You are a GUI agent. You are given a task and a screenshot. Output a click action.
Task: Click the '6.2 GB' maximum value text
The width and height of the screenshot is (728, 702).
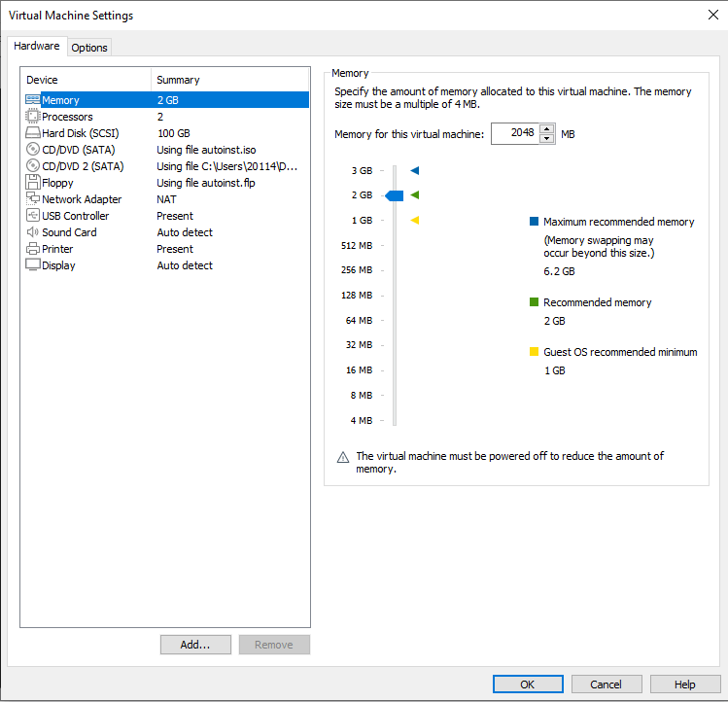tap(559, 271)
